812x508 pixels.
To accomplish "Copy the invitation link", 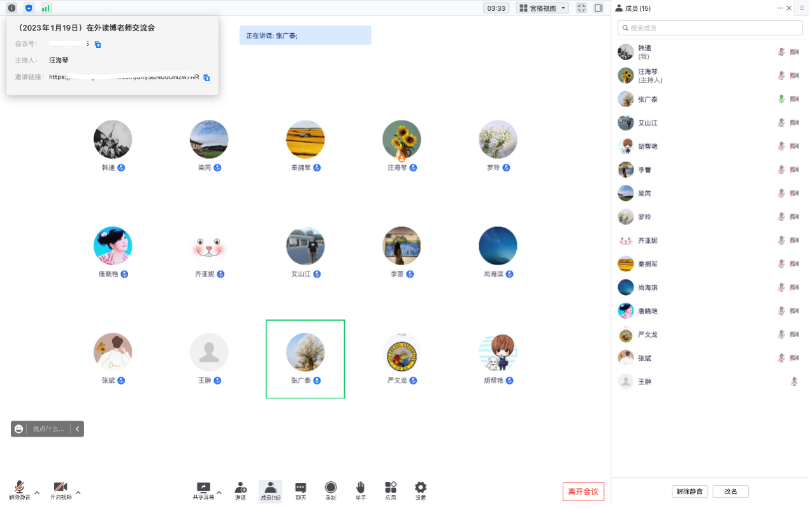I will (x=207, y=78).
